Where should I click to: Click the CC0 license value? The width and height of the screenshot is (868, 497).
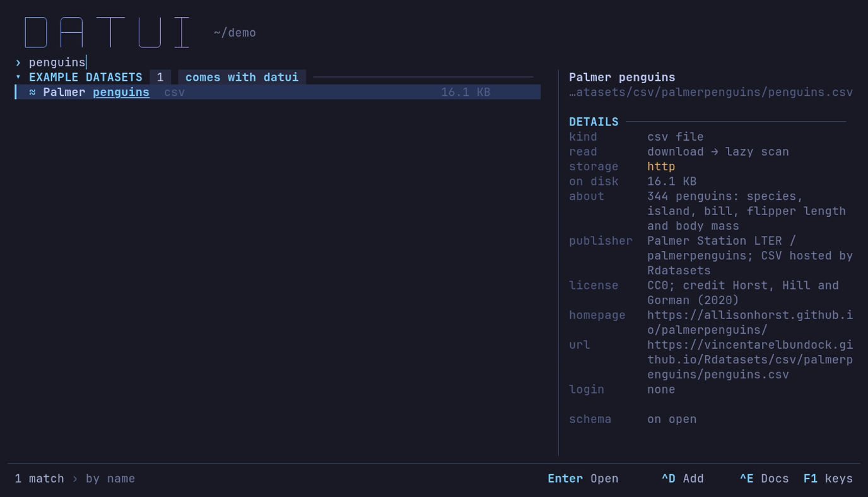tap(743, 293)
